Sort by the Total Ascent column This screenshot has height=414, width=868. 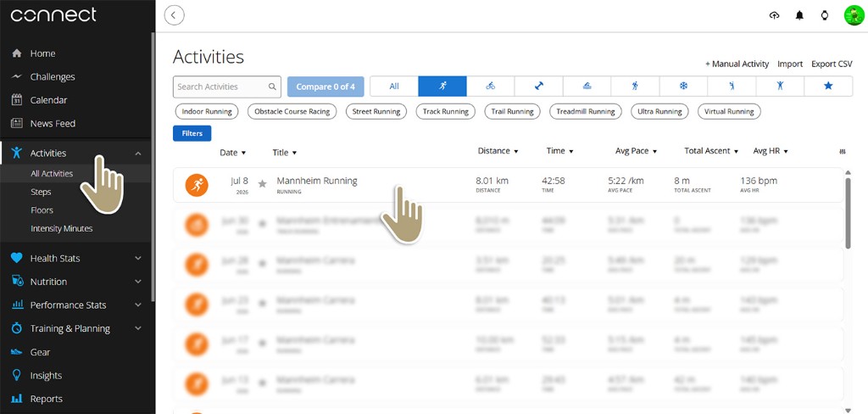[711, 151]
